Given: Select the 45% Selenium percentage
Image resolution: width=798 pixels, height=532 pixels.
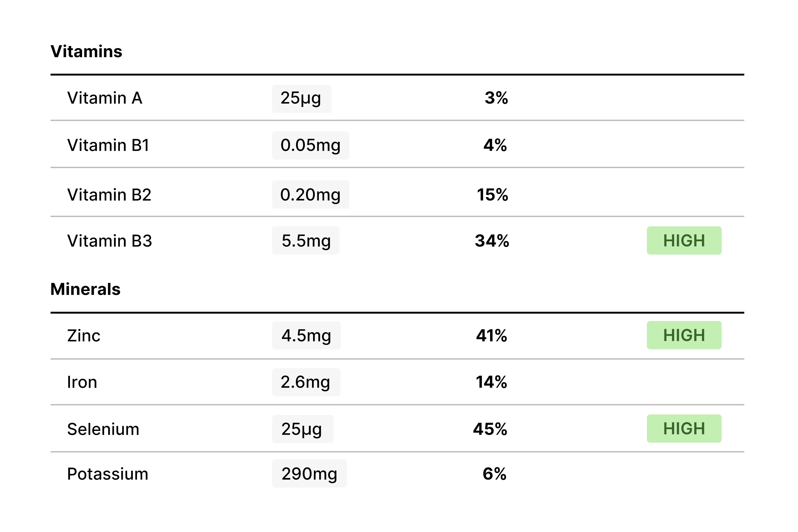Looking at the screenshot, I should (490, 429).
